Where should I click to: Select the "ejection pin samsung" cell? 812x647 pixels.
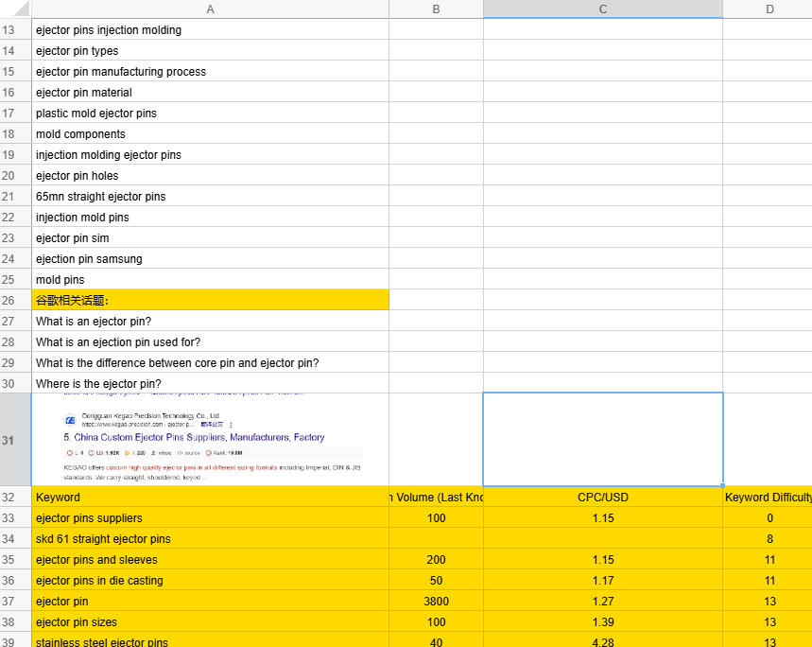tap(210, 259)
